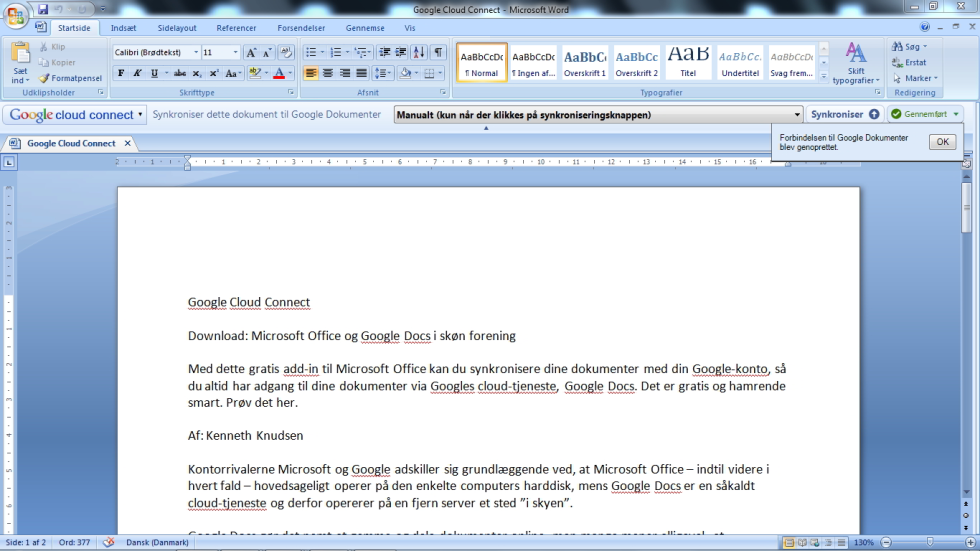Expand the sync mode dropdown (Manualt)
The width and height of the screenshot is (980, 551).
(797, 115)
